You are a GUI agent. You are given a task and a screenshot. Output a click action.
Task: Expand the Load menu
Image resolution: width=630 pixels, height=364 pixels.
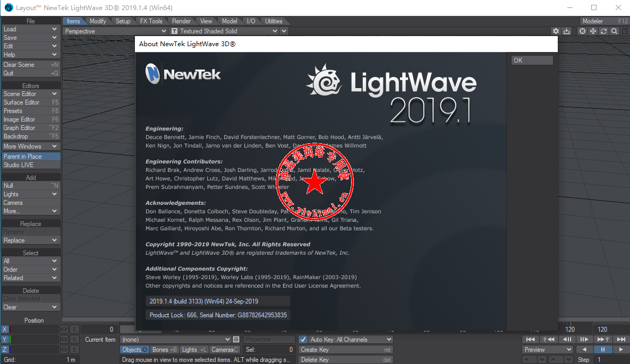[x=31, y=29]
